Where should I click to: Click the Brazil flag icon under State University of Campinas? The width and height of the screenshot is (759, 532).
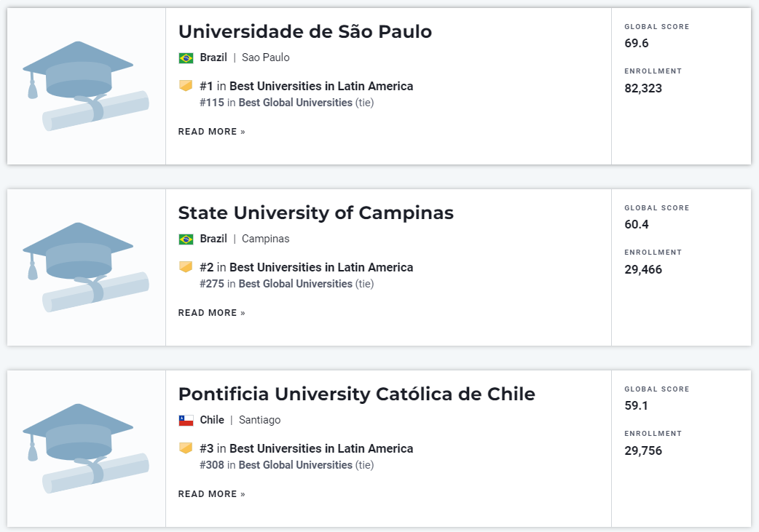tap(186, 239)
